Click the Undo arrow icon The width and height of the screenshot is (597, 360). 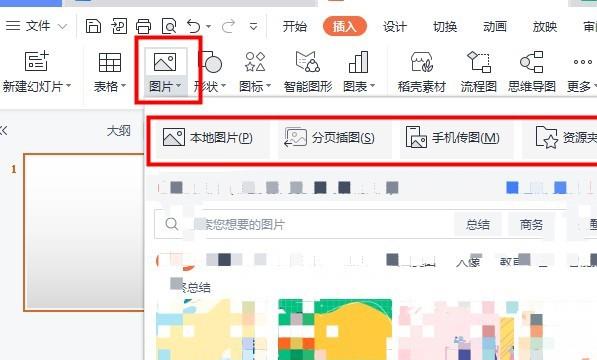pyautogui.click(x=194, y=27)
